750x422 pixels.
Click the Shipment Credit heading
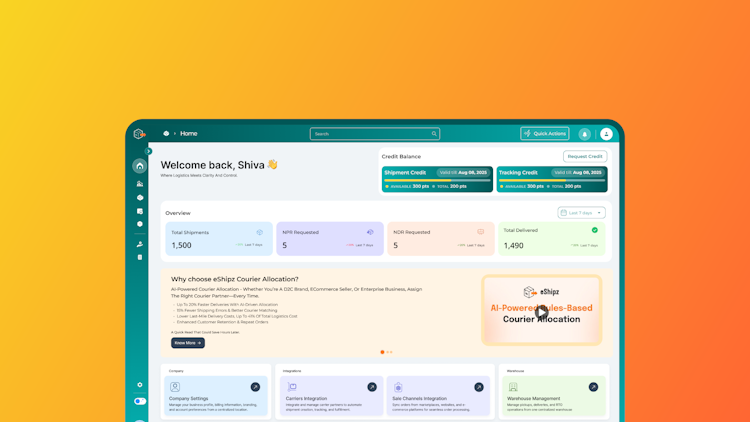coord(405,173)
